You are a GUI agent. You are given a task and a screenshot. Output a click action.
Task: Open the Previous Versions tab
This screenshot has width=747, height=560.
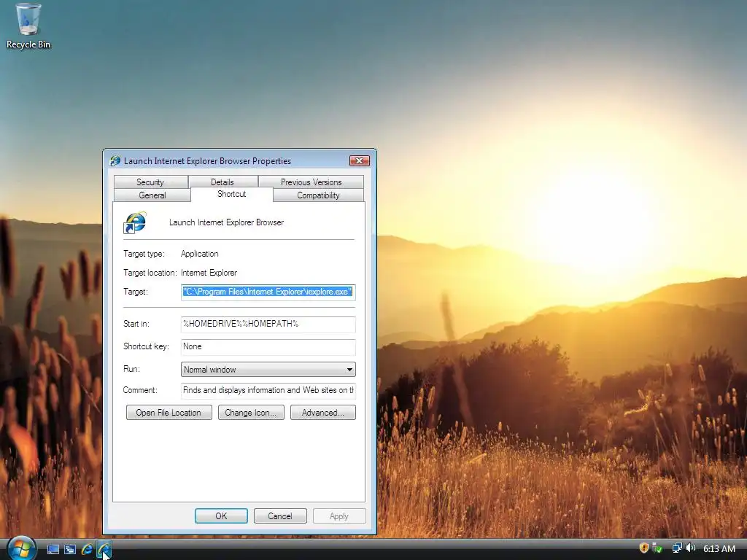[311, 182]
